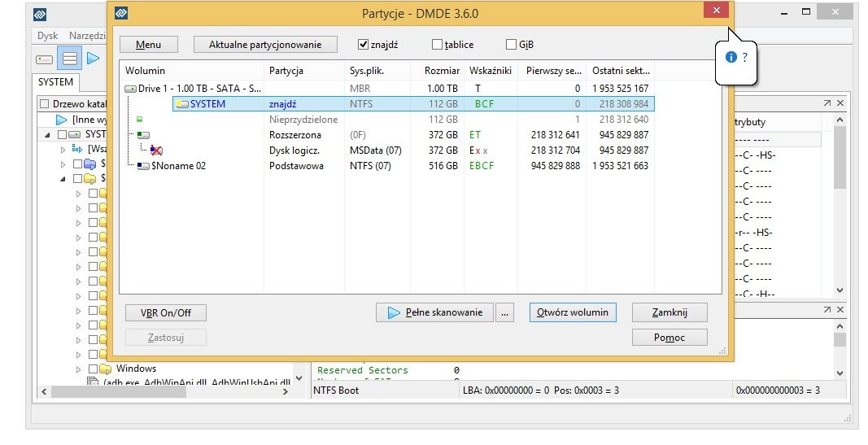
Task: Click the DMDE logo in the Partycje title bar
Action: tap(121, 13)
